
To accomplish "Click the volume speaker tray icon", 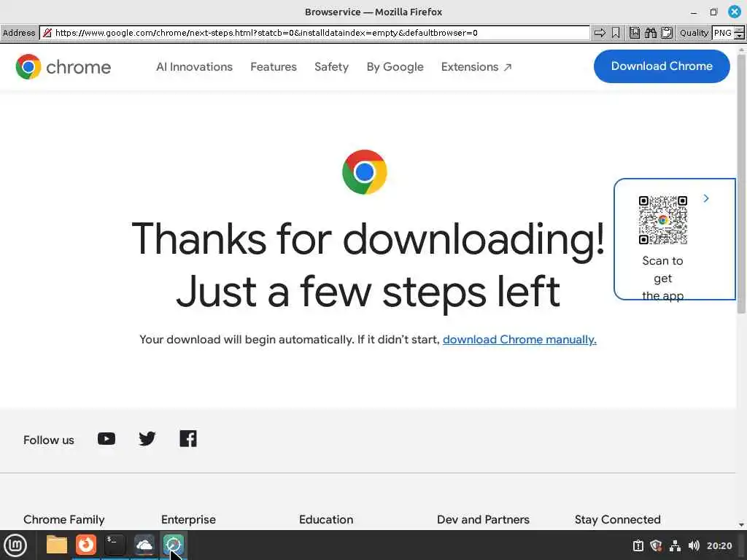I will (x=694, y=545).
